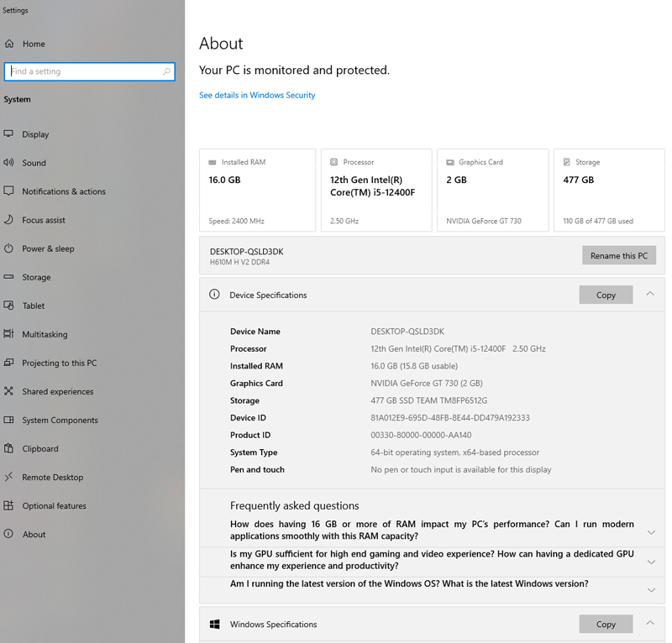Click the Power & sleep icon
The height and width of the screenshot is (643, 672).
(8, 248)
